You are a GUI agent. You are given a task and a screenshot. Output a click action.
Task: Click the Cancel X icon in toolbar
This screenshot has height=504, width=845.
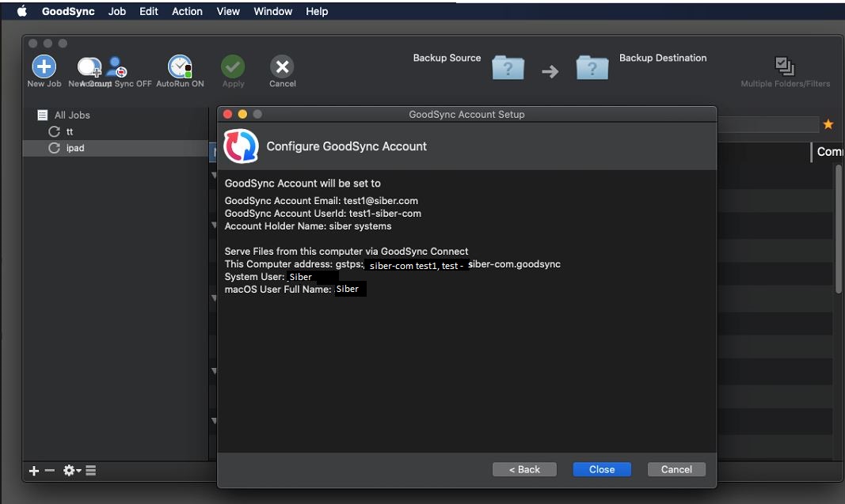point(282,67)
